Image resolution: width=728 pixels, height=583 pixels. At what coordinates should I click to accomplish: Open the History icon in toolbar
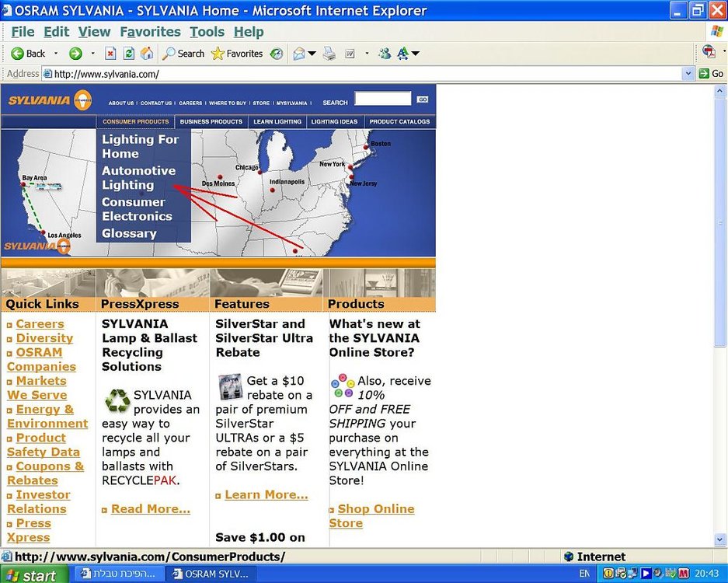tap(277, 54)
